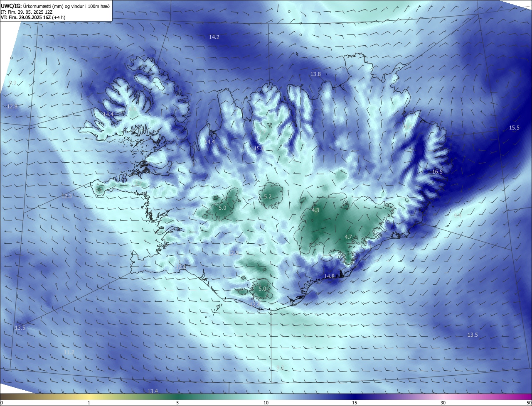Click the 13.4 value label on the map
The width and height of the screenshot is (532, 406).
pos(153,391)
